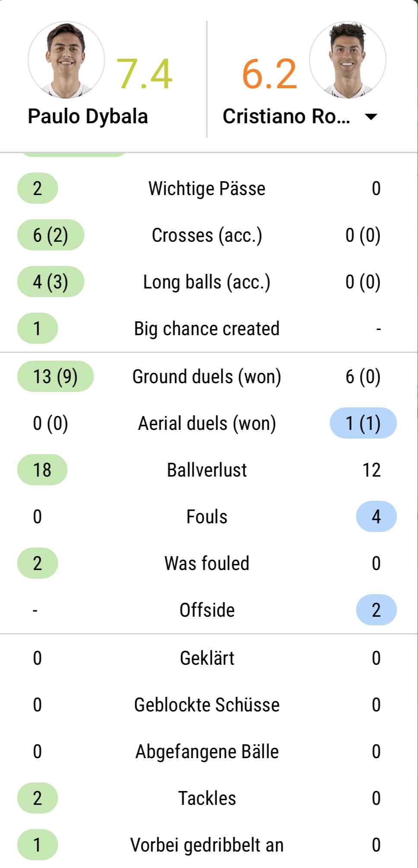Click the Paulo Dybala name label
The image size is (418, 868).
(88, 116)
